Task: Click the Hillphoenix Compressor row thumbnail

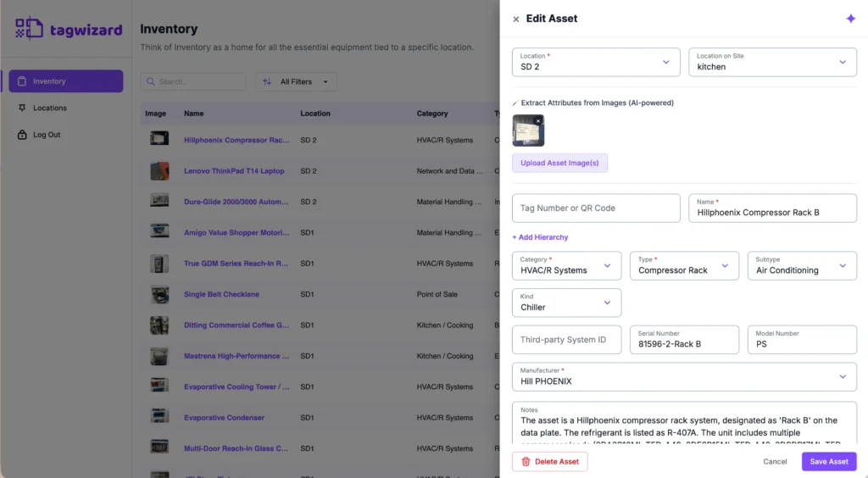Action: point(159,138)
